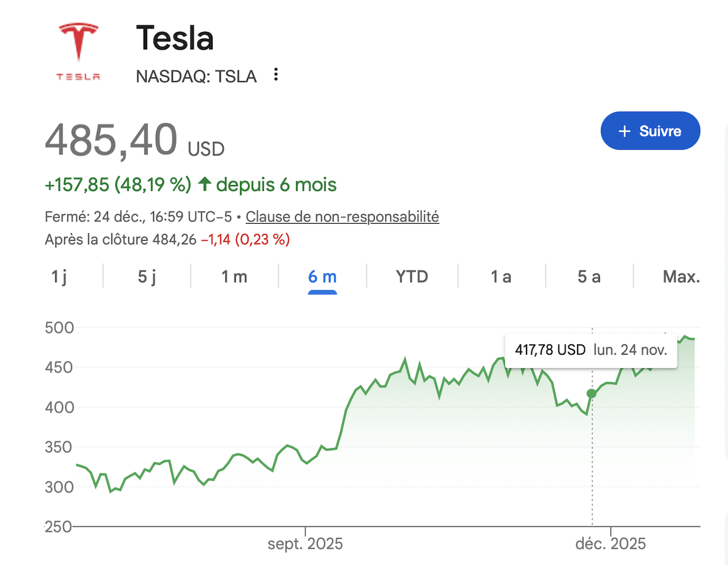Click the déc. 2025 axis label
Image resolution: width=728 pixels, height=565 pixels.
611,544
